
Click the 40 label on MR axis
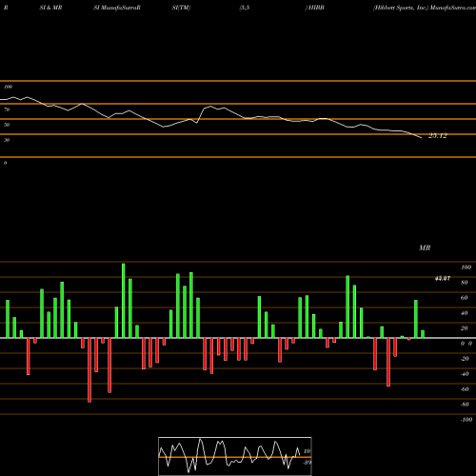click(465, 313)
